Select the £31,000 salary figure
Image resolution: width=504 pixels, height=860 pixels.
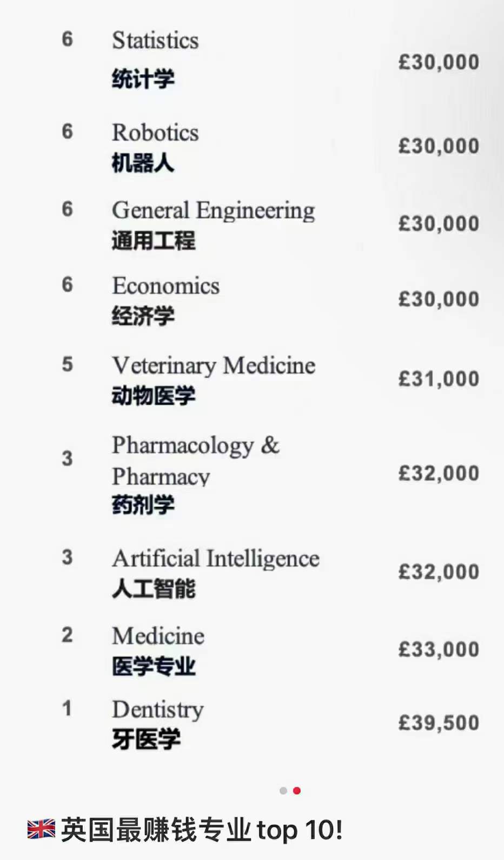tap(439, 379)
